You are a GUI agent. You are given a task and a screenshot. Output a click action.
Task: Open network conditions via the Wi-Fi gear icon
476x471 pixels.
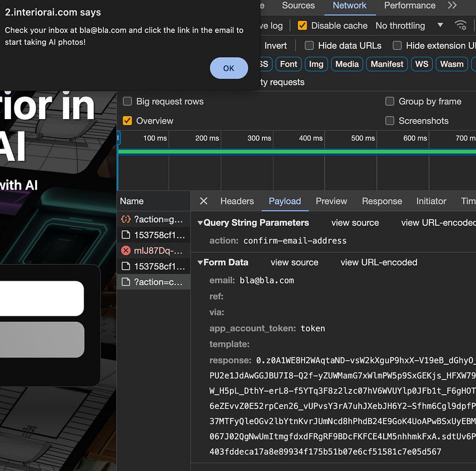[460, 26]
